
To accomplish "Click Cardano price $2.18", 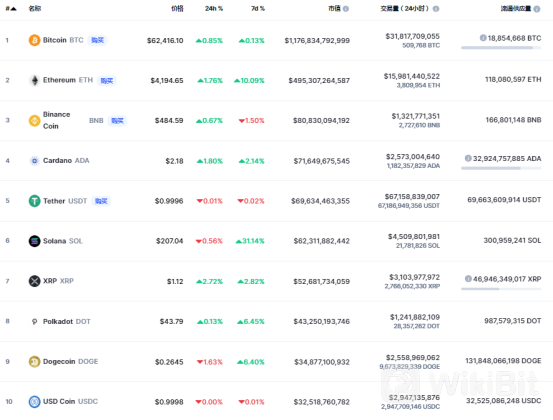I will coord(175,161).
